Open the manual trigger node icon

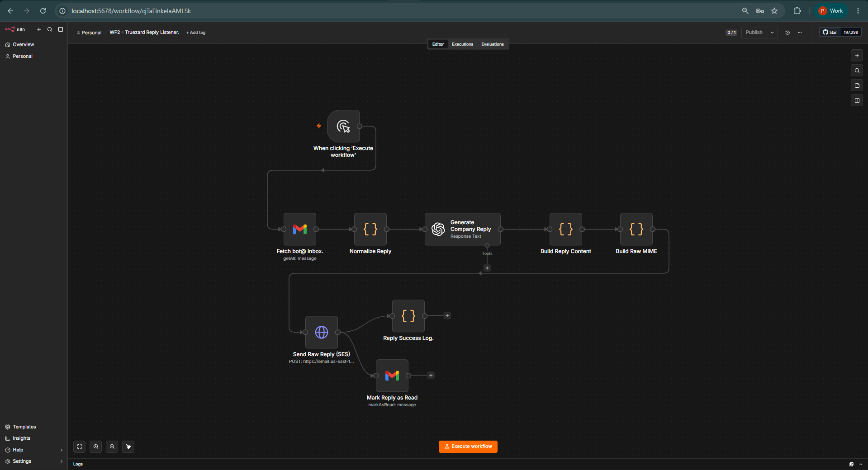click(x=343, y=126)
